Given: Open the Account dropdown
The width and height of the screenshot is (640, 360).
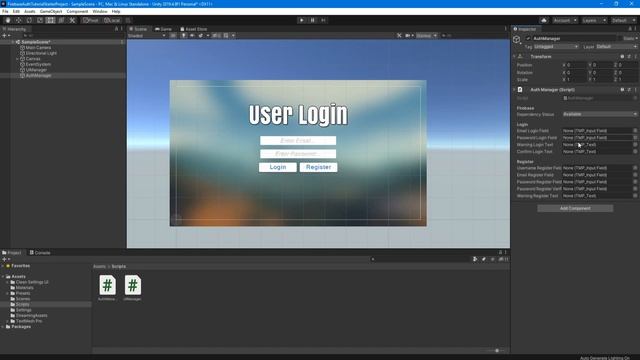Looking at the screenshot, I should click(x=565, y=20).
